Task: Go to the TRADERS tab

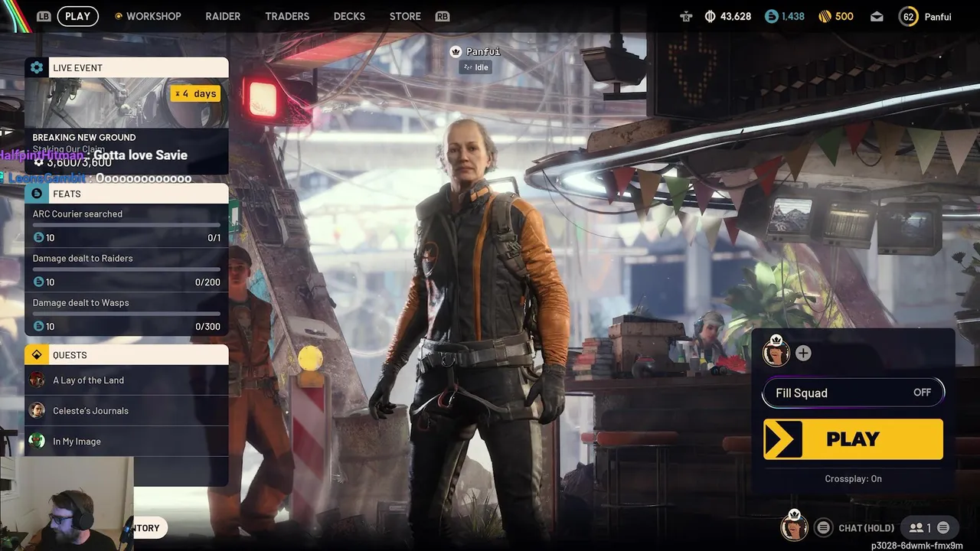Action: point(287,16)
